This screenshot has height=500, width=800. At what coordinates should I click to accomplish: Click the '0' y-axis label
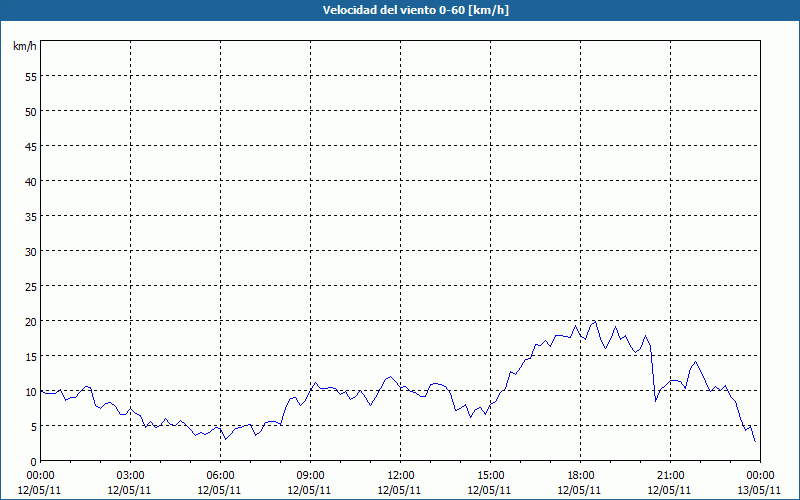(34, 462)
